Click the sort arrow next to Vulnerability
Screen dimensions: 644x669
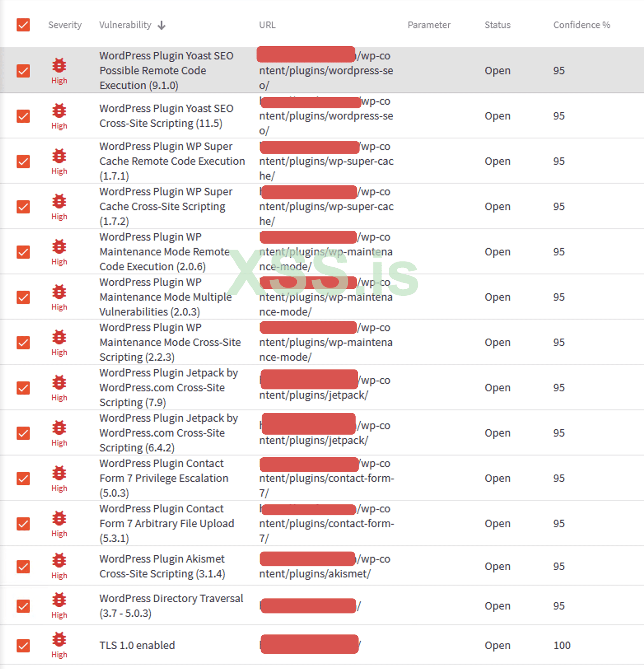161,25
